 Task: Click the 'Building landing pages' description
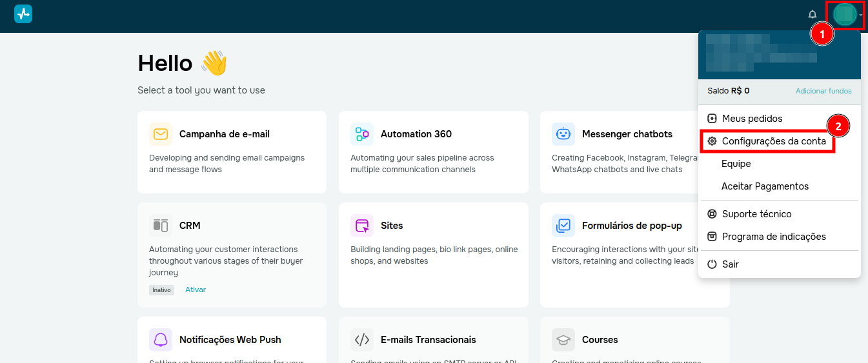pyautogui.click(x=434, y=255)
